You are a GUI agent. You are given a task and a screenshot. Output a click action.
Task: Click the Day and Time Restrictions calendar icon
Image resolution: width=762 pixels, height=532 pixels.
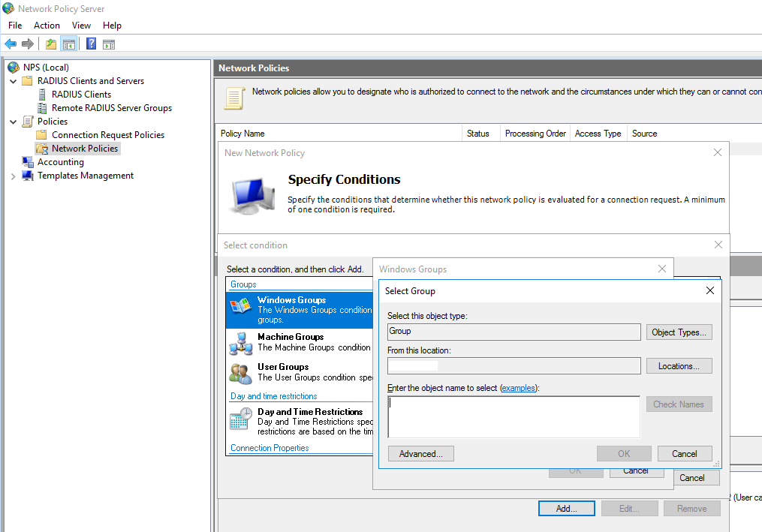tap(240, 418)
